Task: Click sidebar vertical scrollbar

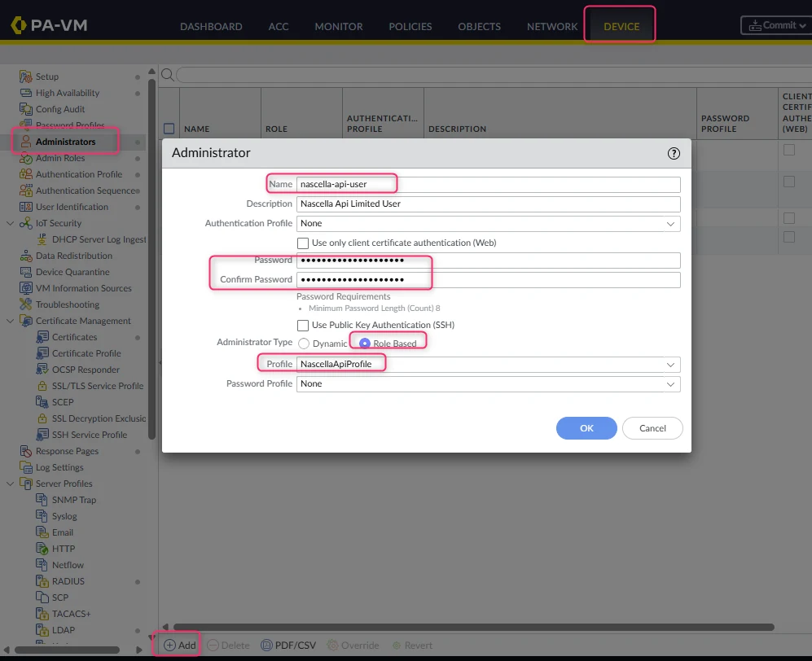Action: coord(151,259)
